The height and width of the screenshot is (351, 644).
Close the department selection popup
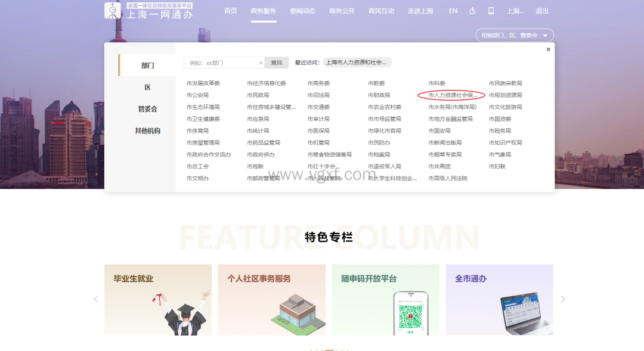[548, 49]
